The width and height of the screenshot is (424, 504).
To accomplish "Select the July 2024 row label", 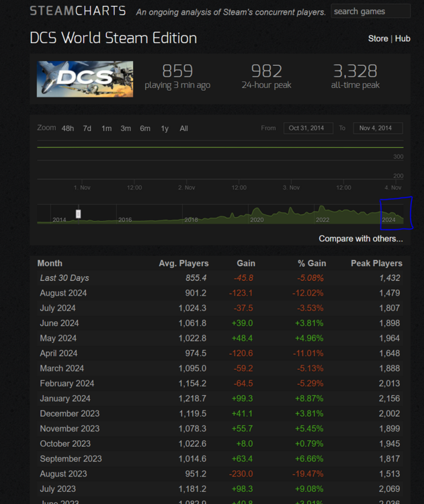I will pos(58,308).
